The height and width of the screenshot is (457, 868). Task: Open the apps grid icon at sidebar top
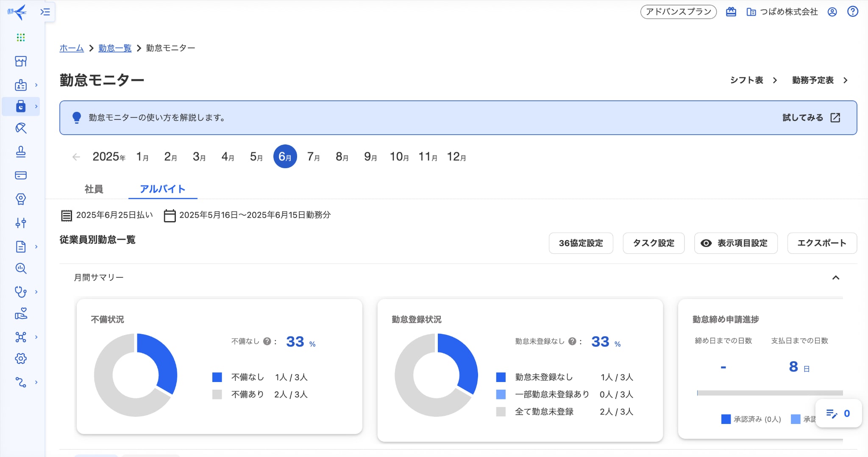click(x=20, y=37)
